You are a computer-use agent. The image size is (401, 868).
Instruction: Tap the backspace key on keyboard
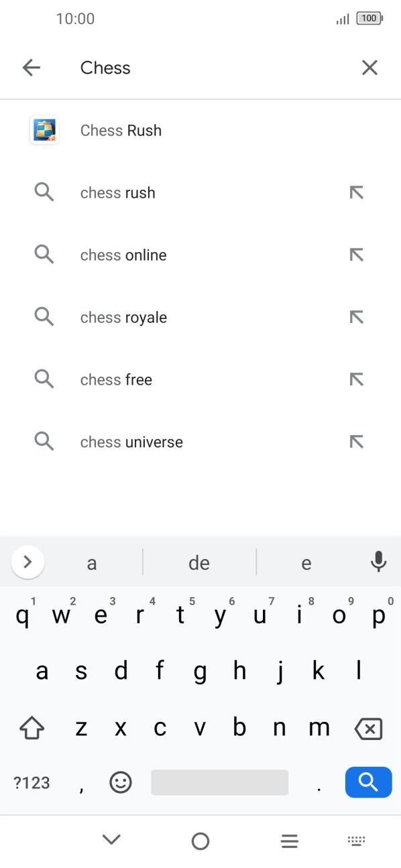(367, 727)
